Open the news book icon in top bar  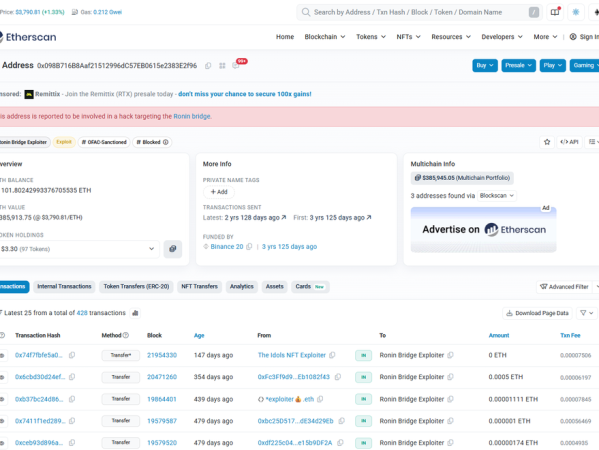point(555,12)
